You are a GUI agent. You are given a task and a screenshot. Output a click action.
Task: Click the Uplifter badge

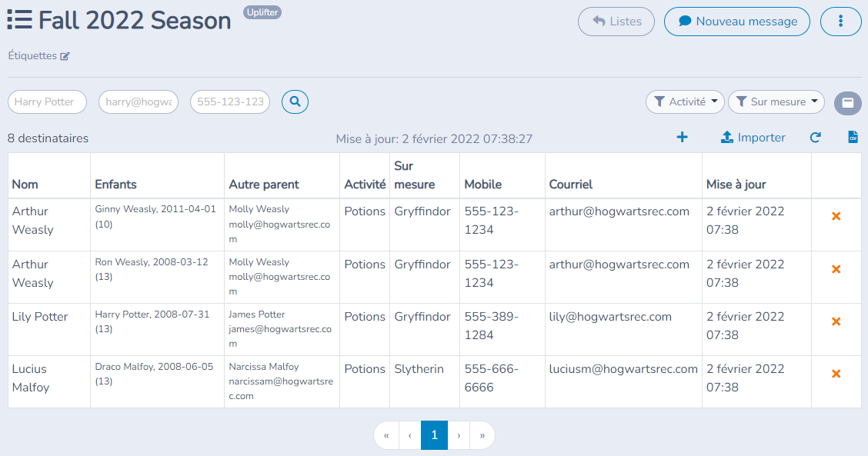[262, 12]
